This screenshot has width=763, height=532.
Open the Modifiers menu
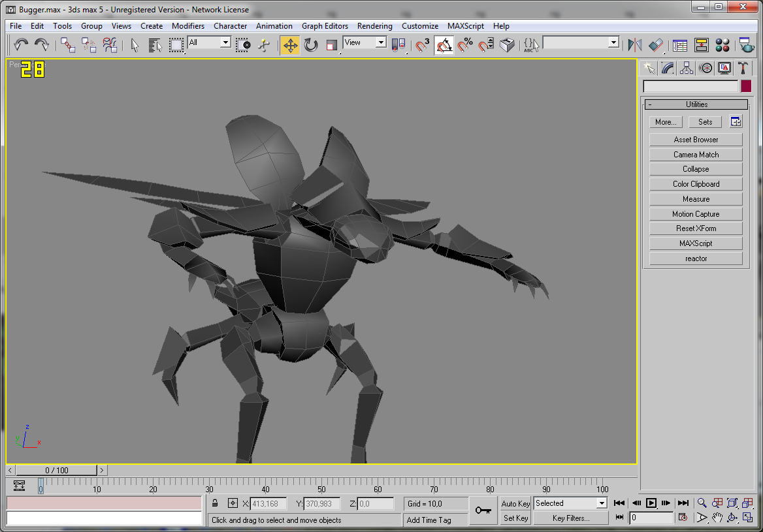tap(188, 25)
